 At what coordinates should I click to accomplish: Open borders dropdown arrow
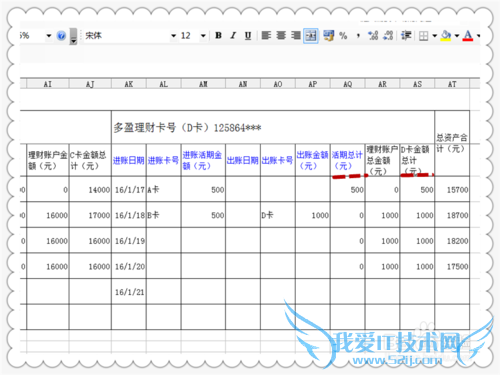434,36
